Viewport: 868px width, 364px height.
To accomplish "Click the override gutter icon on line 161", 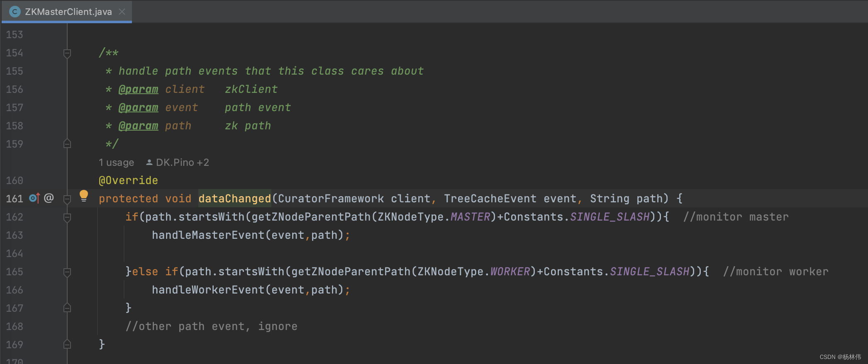I will click(x=34, y=199).
